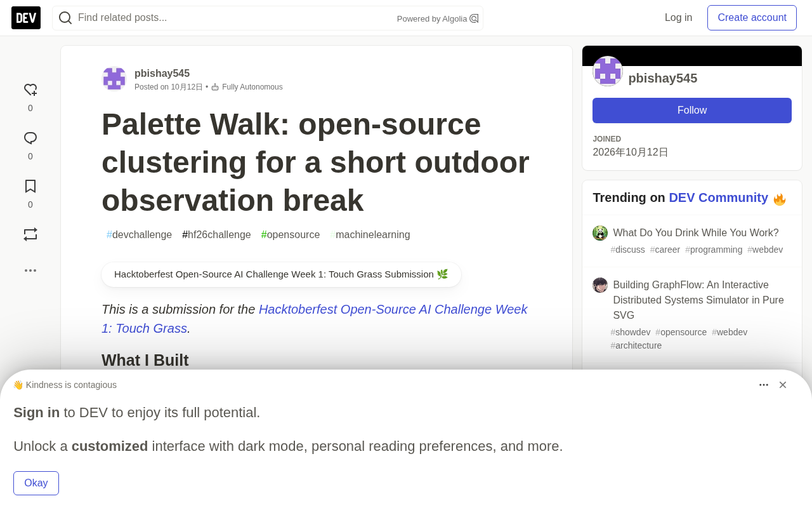This screenshot has width=812, height=508.
Task: Save the post with bookmark icon
Action: pos(30,187)
